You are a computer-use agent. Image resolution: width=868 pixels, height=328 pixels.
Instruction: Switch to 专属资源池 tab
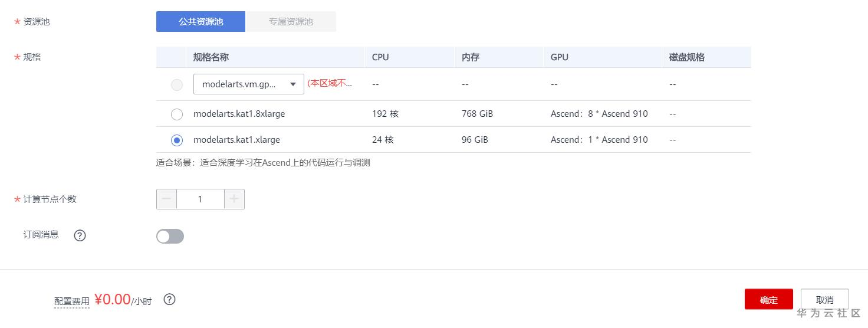(291, 22)
